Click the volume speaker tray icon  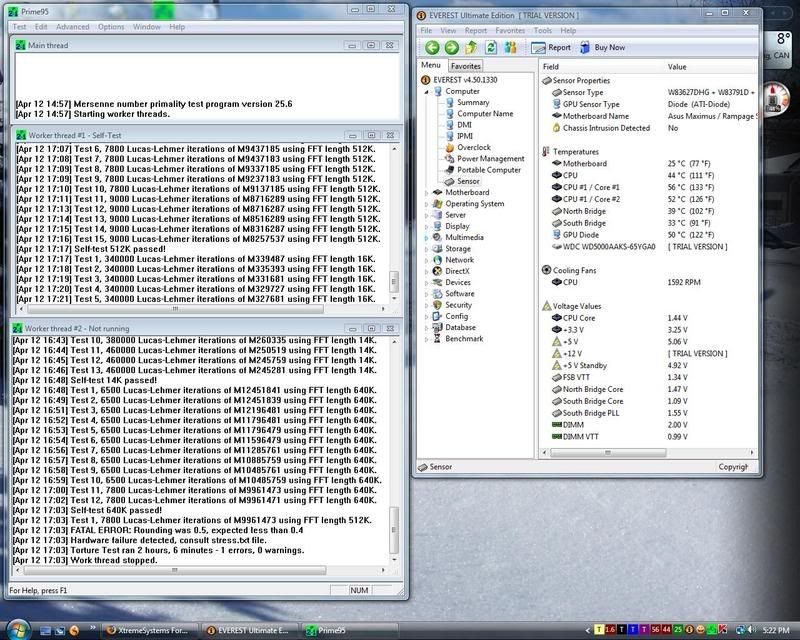coord(751,630)
